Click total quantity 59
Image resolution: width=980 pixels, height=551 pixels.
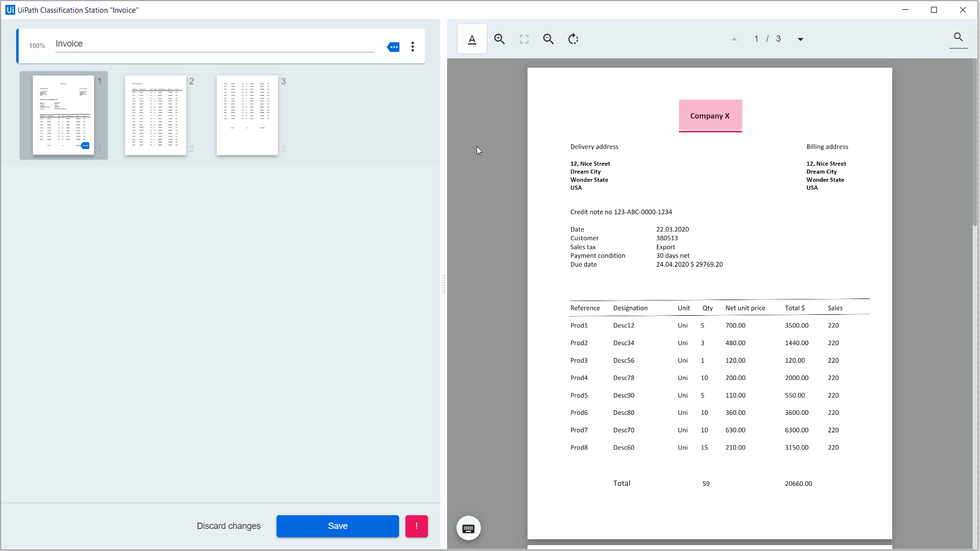706,483
